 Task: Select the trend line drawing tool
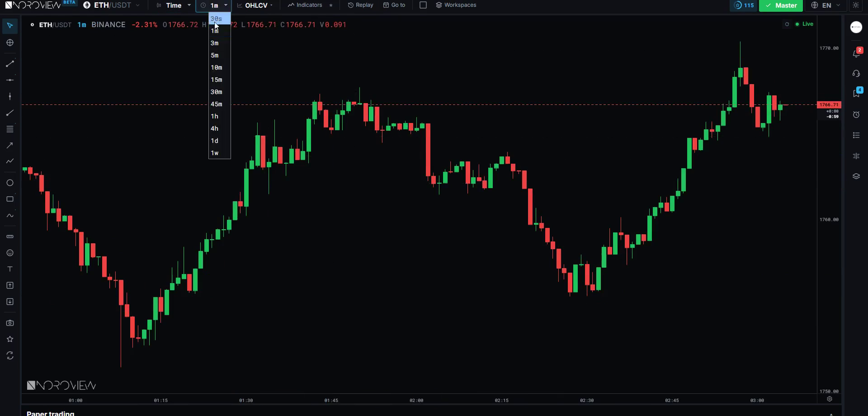tap(10, 64)
